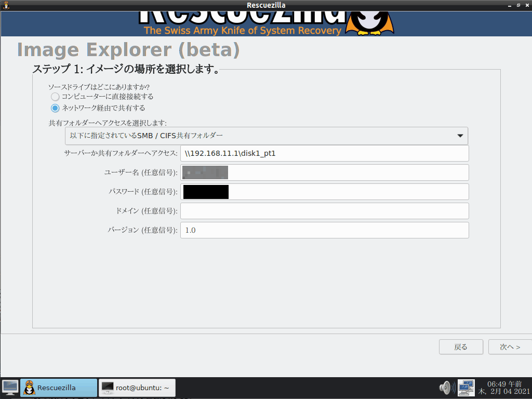Click the volume speaker tray icon
This screenshot has width=532, height=399.
click(447, 388)
